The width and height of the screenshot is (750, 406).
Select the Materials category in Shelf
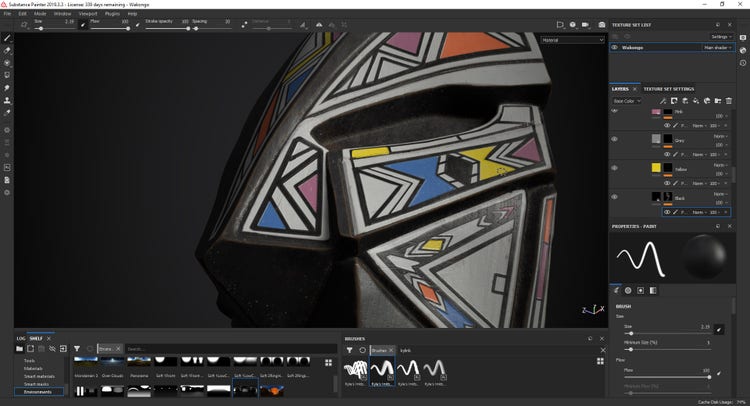pyautogui.click(x=33, y=368)
